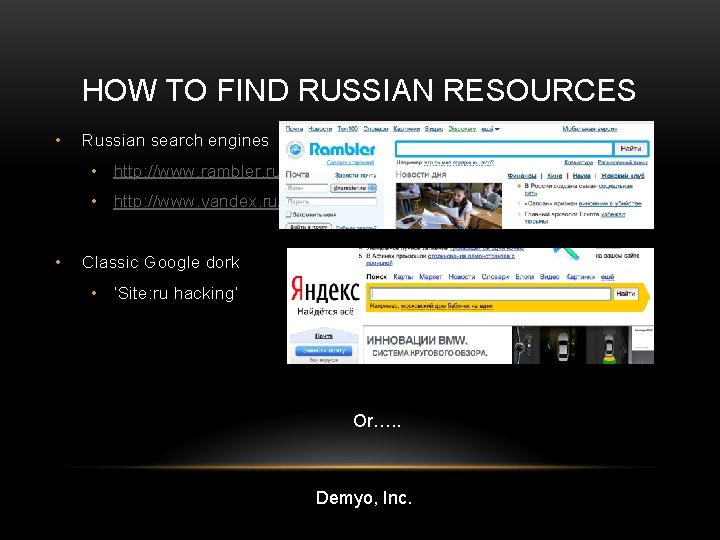Toggle the Запомнить меня checkbox
This screenshot has height=540, width=720.
coord(289,214)
